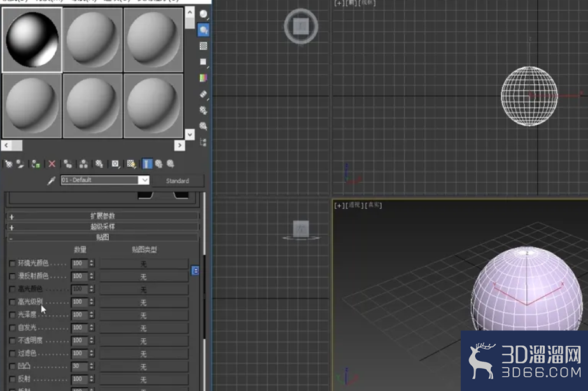
Task: Click the Select by Material icon
Action: point(203,126)
